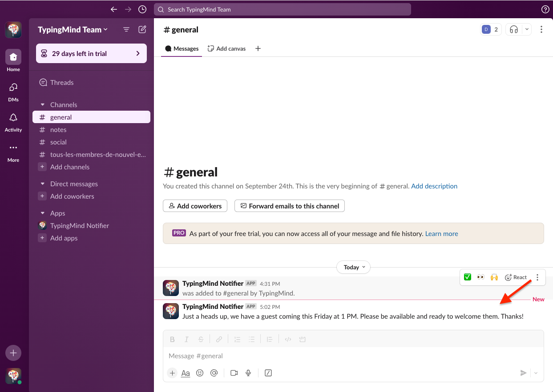The width and height of the screenshot is (553, 392).
Task: Collapse the Apps section
Action: pyautogui.click(x=43, y=213)
